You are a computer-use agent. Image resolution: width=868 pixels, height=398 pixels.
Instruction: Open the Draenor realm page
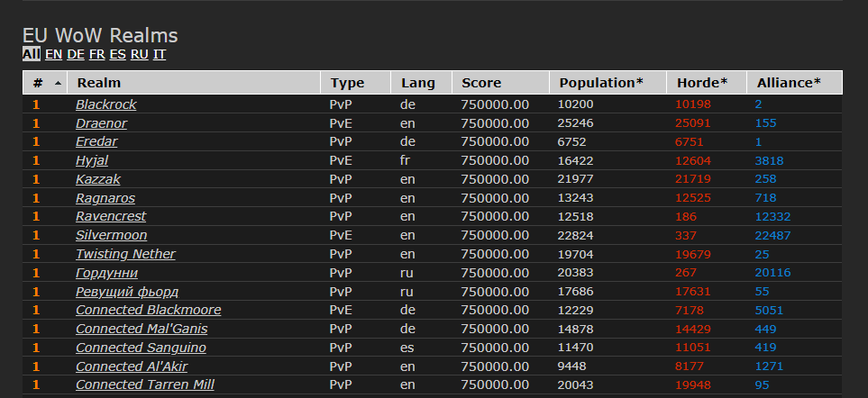point(101,122)
